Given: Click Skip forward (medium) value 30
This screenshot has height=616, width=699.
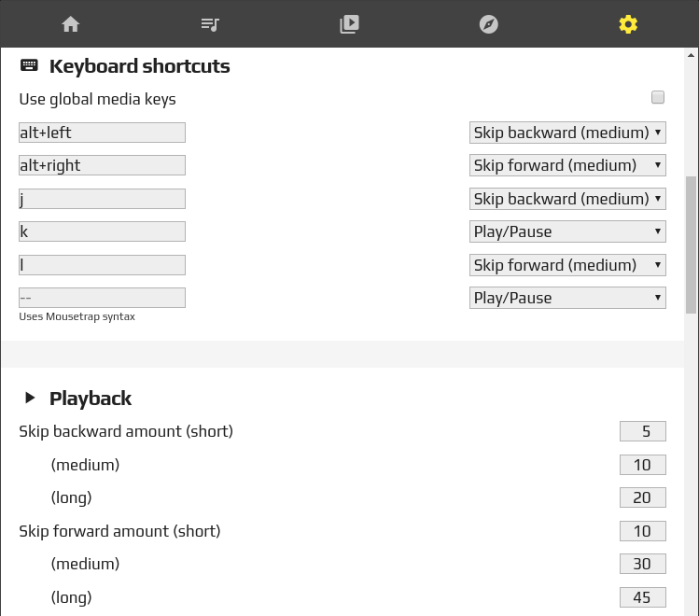Looking at the screenshot, I should tap(643, 564).
